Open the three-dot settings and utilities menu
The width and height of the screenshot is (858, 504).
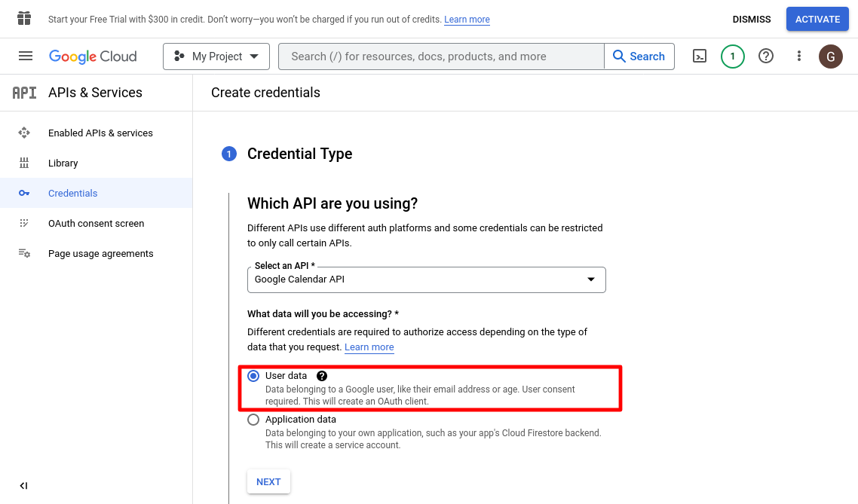[799, 57]
